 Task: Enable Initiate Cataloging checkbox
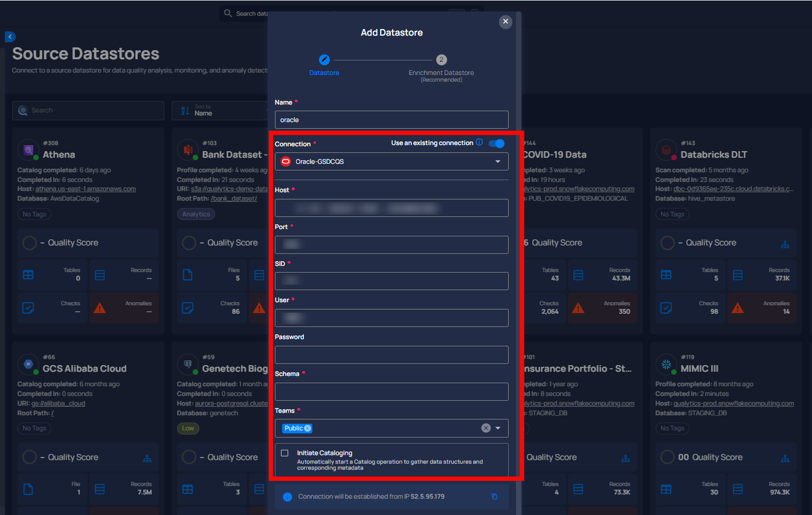[x=285, y=453]
